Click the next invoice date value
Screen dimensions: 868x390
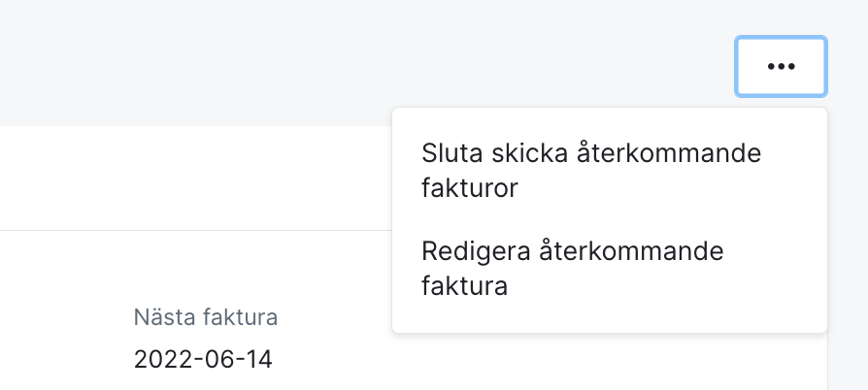coord(203,360)
